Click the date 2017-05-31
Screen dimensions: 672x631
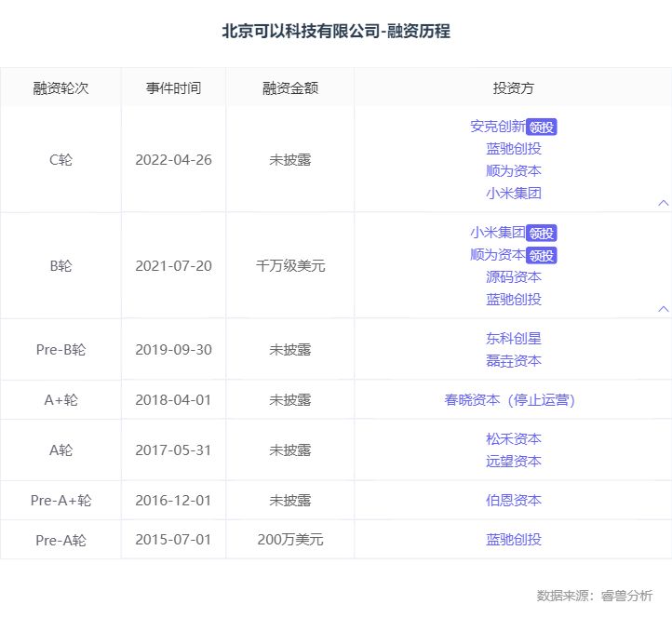tap(173, 450)
